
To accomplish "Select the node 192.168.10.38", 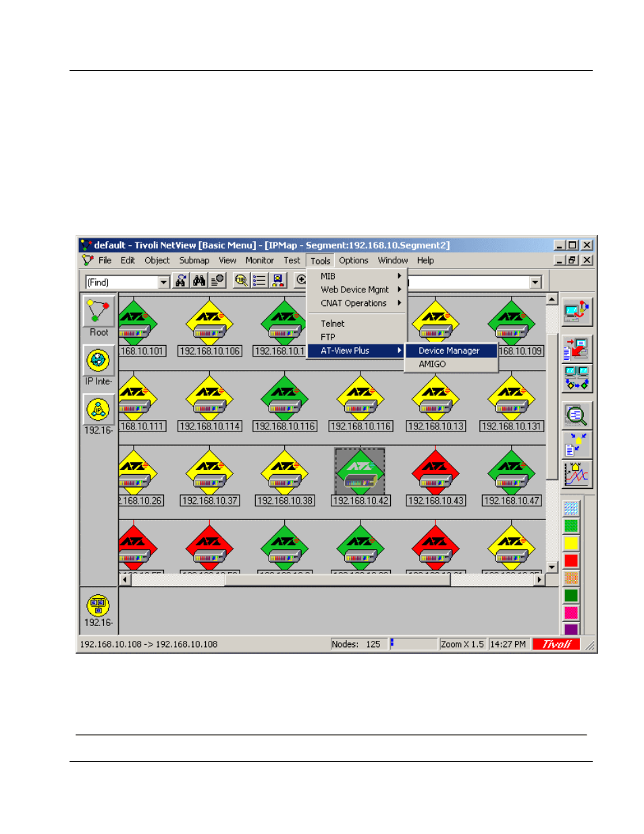I will pos(285,477).
